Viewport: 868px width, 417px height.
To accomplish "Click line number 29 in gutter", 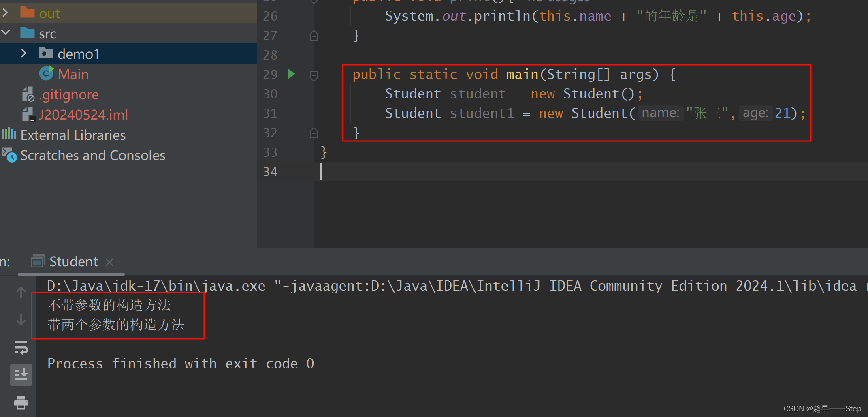I will (270, 75).
